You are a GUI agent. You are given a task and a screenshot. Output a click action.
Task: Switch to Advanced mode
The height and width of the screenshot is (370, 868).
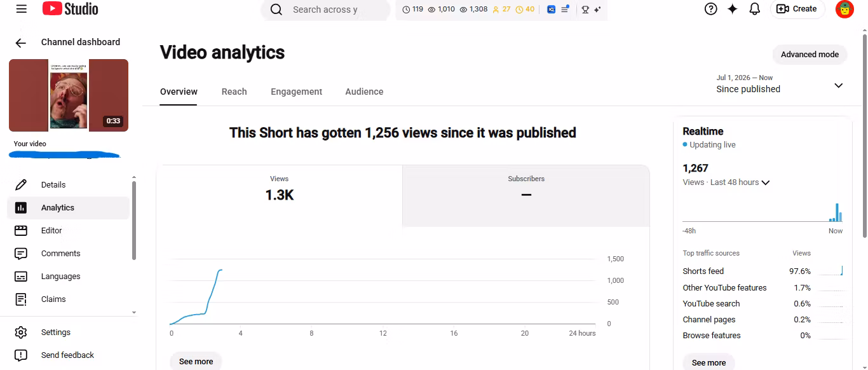click(x=810, y=55)
